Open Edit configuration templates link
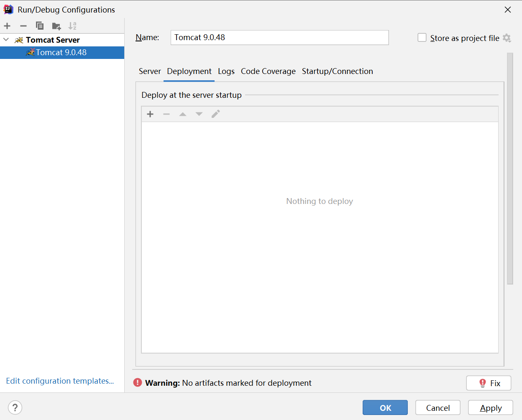Screen dimensions: 522x420 [x=60, y=381]
